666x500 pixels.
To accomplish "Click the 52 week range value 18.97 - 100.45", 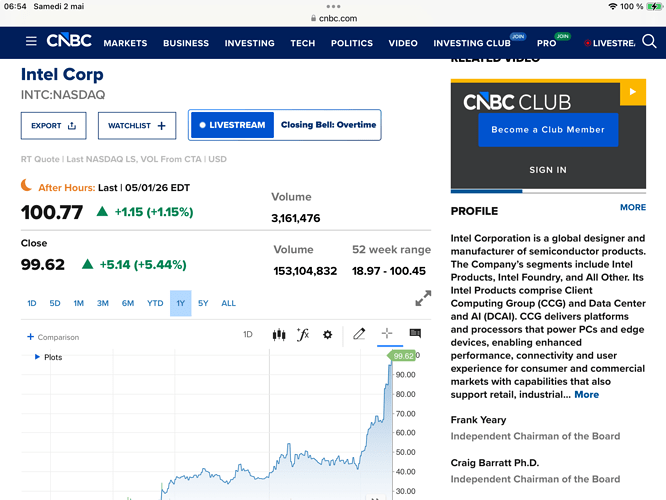I will coord(389,271).
